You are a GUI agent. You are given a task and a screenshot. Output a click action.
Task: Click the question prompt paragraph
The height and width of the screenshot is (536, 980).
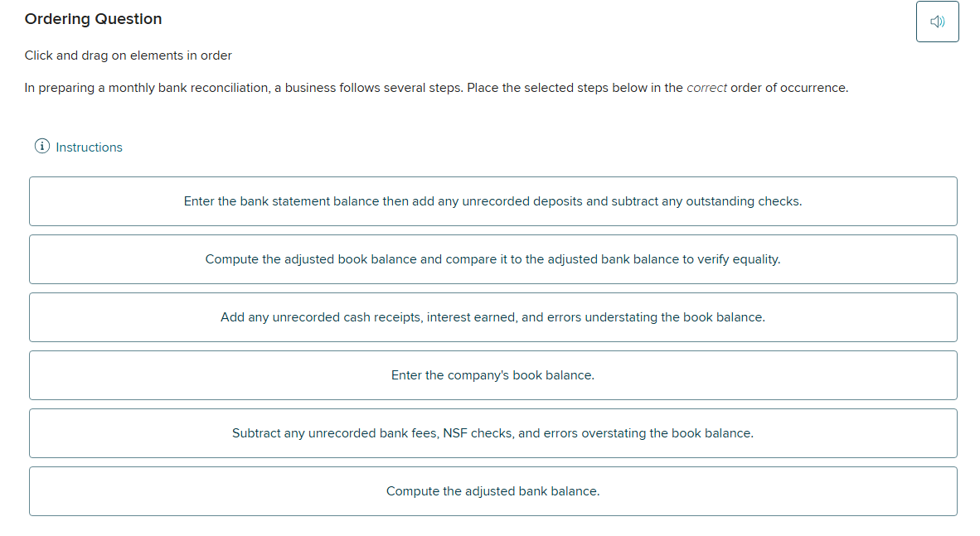click(435, 87)
